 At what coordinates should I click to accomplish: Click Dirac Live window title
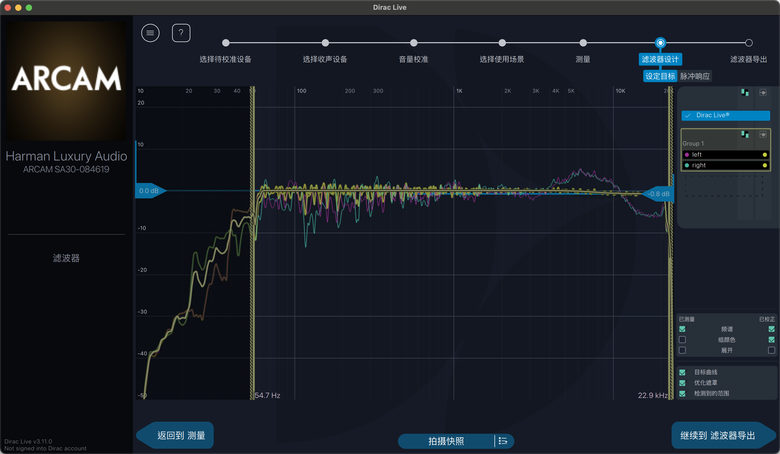point(390,7)
